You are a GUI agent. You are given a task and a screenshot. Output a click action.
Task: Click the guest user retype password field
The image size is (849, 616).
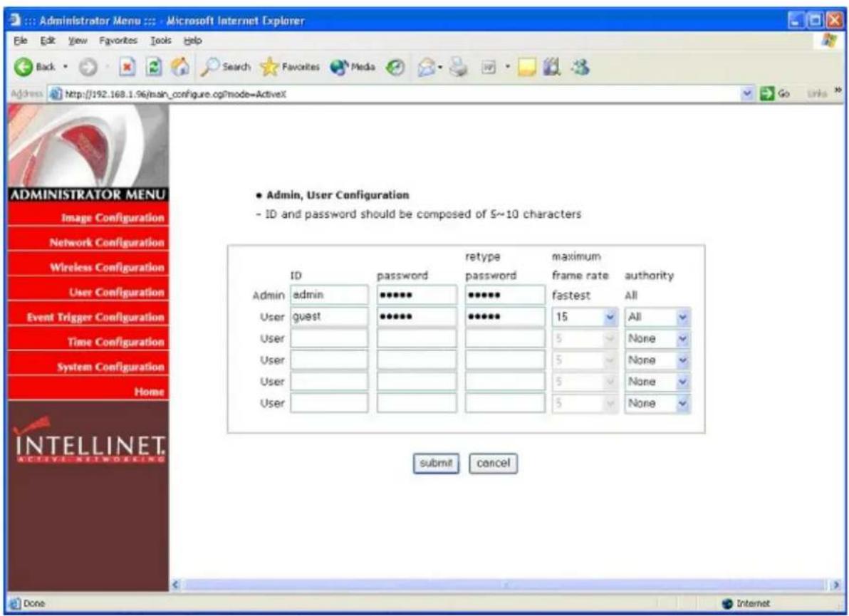pyautogui.click(x=505, y=317)
